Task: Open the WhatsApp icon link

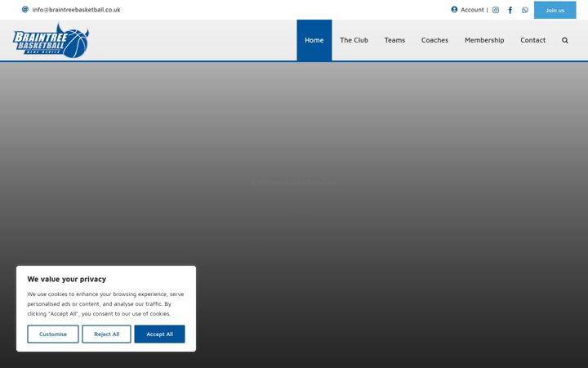Action: (525, 10)
